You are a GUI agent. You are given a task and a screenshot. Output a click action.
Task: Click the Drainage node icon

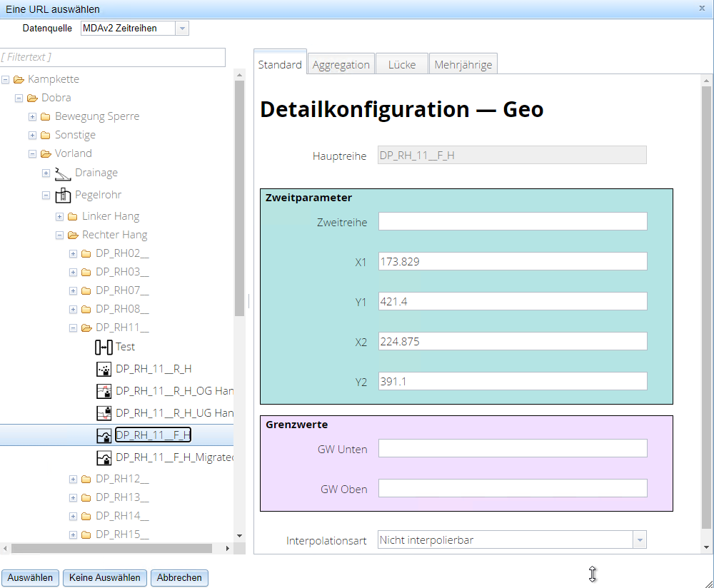(x=63, y=173)
